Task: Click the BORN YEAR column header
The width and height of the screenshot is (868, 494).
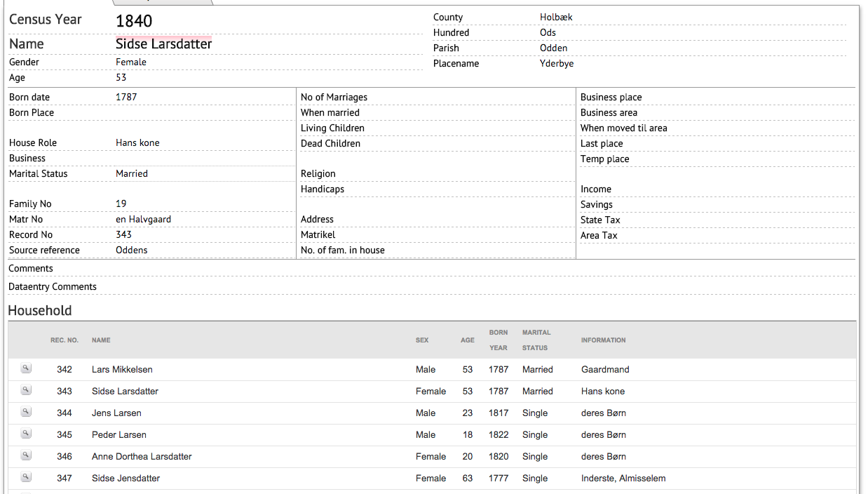Action: pyautogui.click(x=499, y=340)
